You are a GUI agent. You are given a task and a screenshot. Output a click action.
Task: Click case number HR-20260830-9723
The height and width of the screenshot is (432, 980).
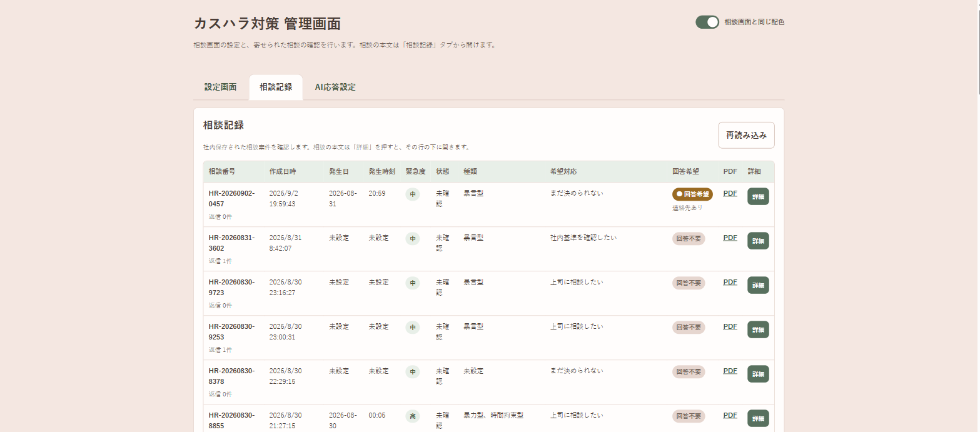[231, 288]
